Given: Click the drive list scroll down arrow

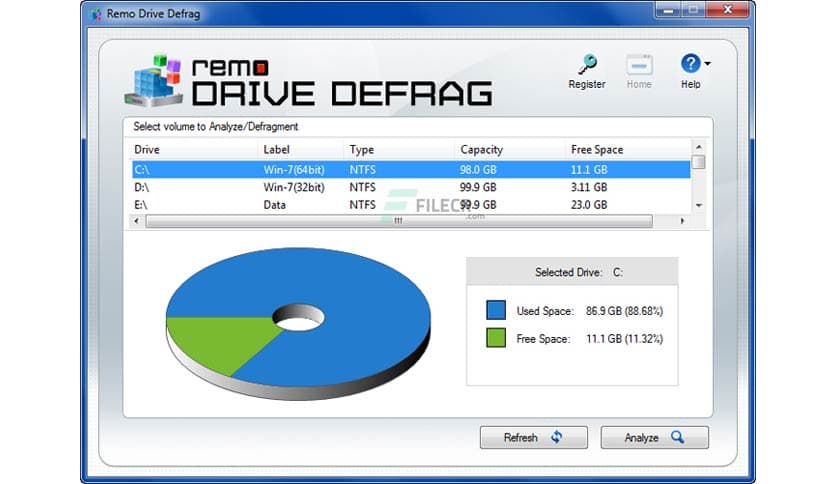Looking at the screenshot, I should point(698,205).
